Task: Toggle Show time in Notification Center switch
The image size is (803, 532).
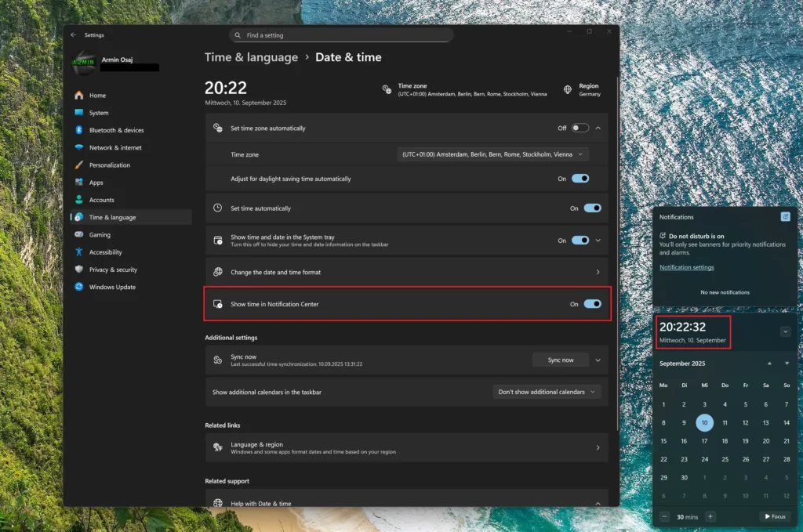Action: tap(593, 304)
